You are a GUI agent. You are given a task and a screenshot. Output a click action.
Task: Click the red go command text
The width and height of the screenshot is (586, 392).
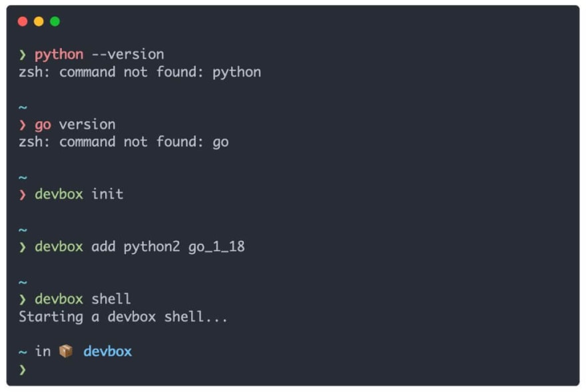point(43,125)
